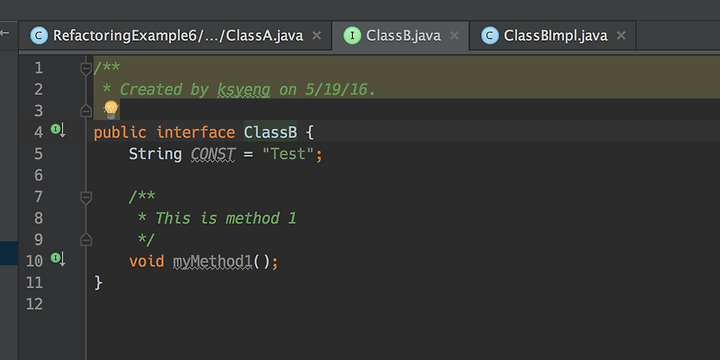Viewport: 720px width, 360px height.
Task: Click the implemented-method gutter icon on line 10
Action: 58,259
